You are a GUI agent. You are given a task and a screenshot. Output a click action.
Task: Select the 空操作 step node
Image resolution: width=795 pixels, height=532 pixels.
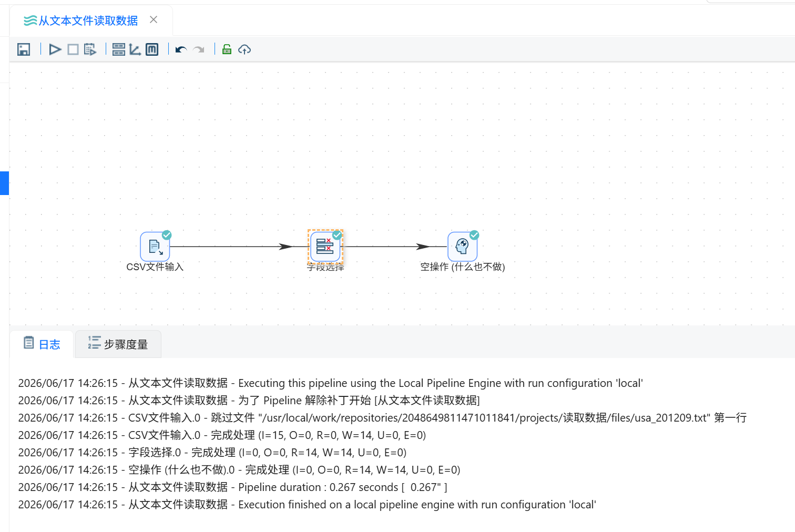tap(463, 247)
